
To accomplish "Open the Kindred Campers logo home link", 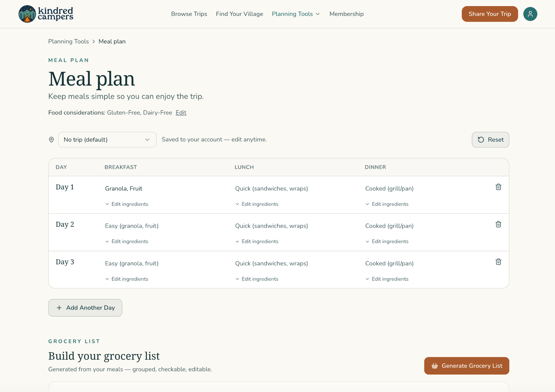I will coord(46,14).
